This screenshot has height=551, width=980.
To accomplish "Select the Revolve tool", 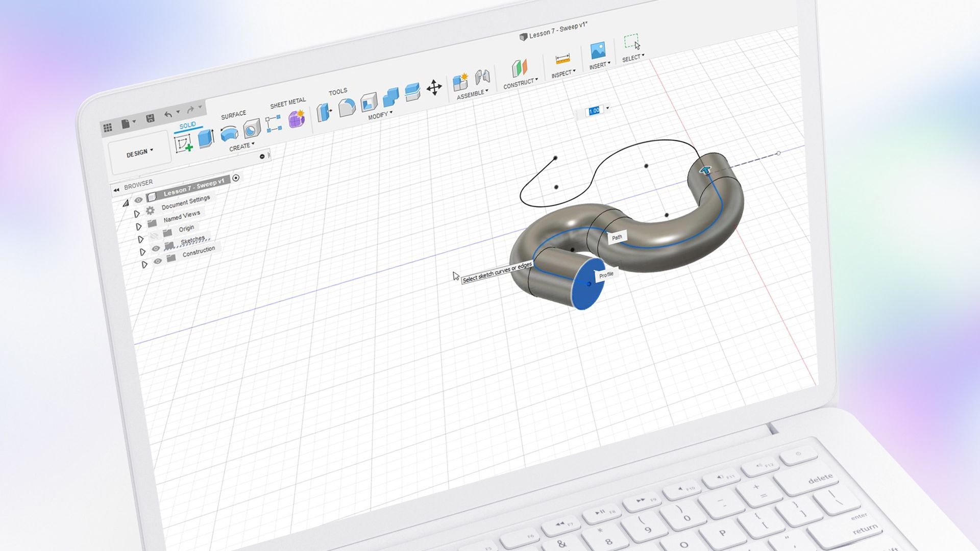I will [229, 133].
